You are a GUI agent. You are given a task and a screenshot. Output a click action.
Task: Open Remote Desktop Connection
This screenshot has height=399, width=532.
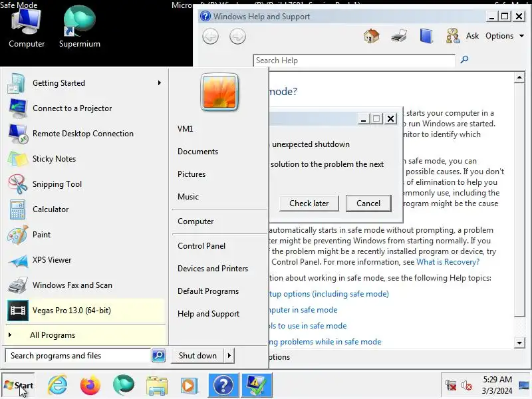pyautogui.click(x=85, y=134)
